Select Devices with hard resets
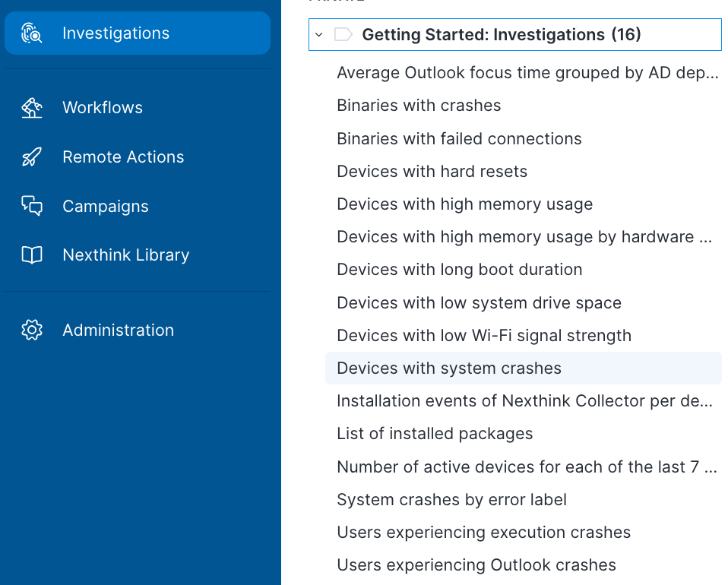 [x=432, y=172]
